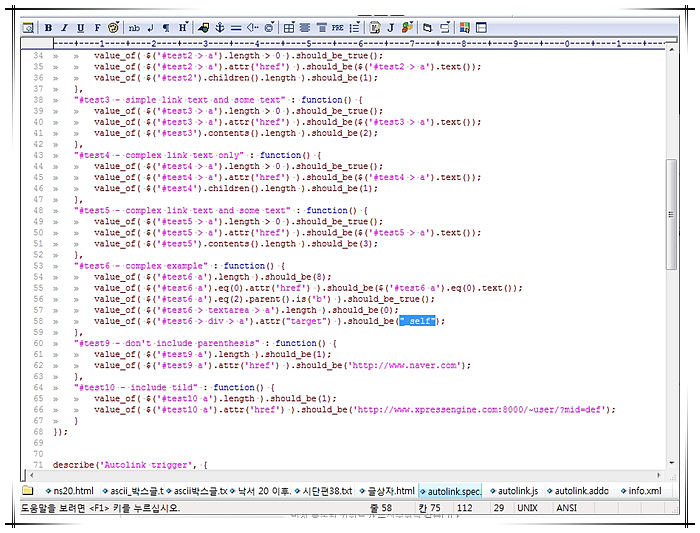Insert PRE tag icon

tap(338, 28)
